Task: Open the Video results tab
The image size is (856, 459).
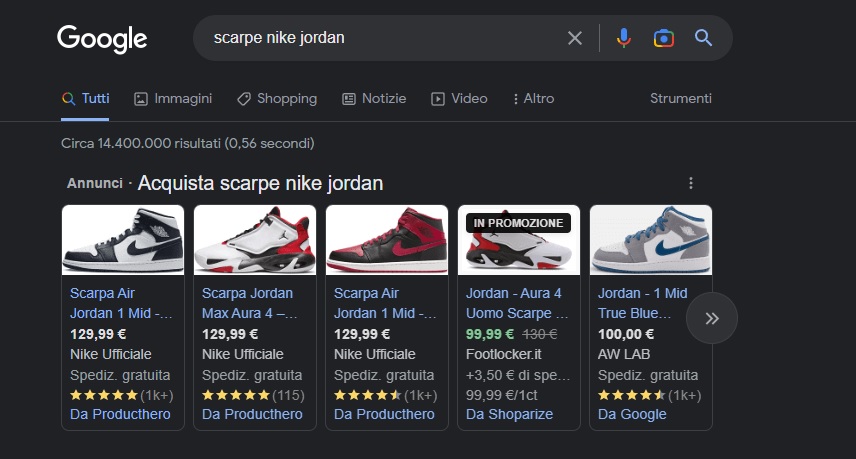Action: (459, 99)
